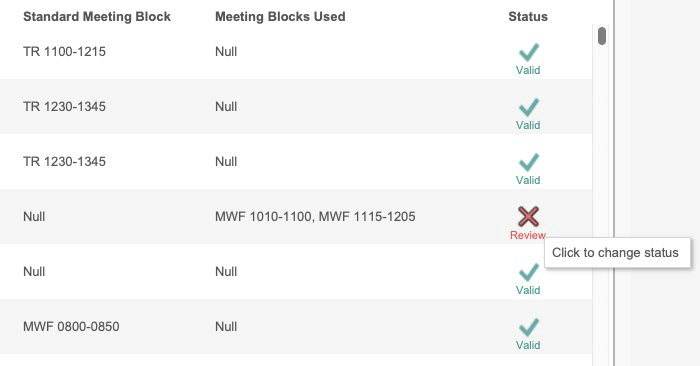
Task: Toggle the Valid checkmark for MWF 0800-0850
Action: 529,327
